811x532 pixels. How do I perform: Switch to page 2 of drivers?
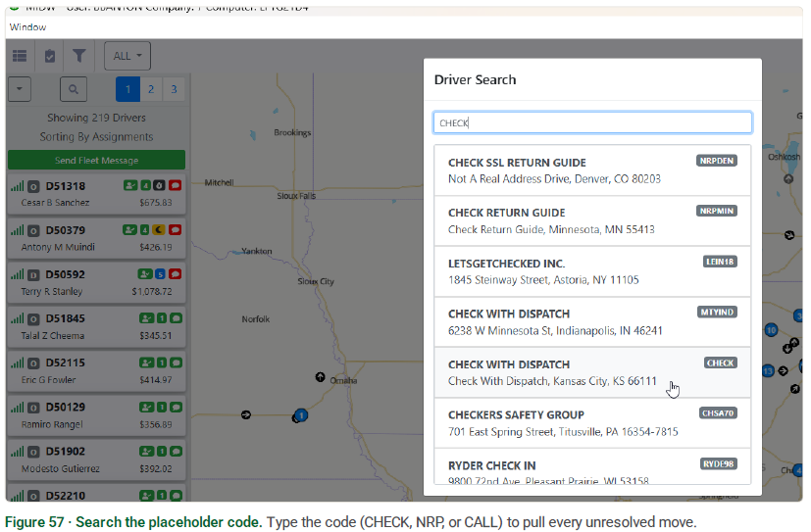click(151, 89)
